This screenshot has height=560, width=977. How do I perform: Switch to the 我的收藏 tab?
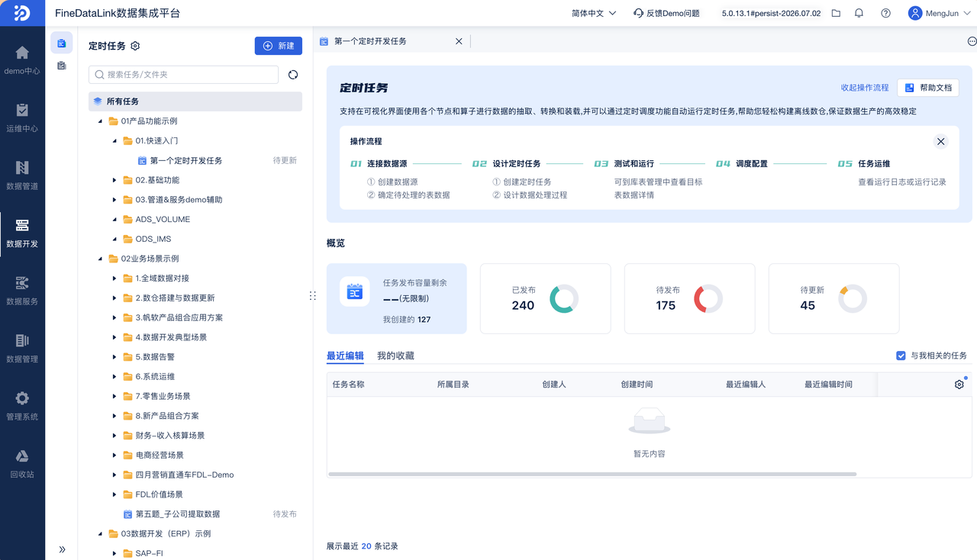coord(395,356)
